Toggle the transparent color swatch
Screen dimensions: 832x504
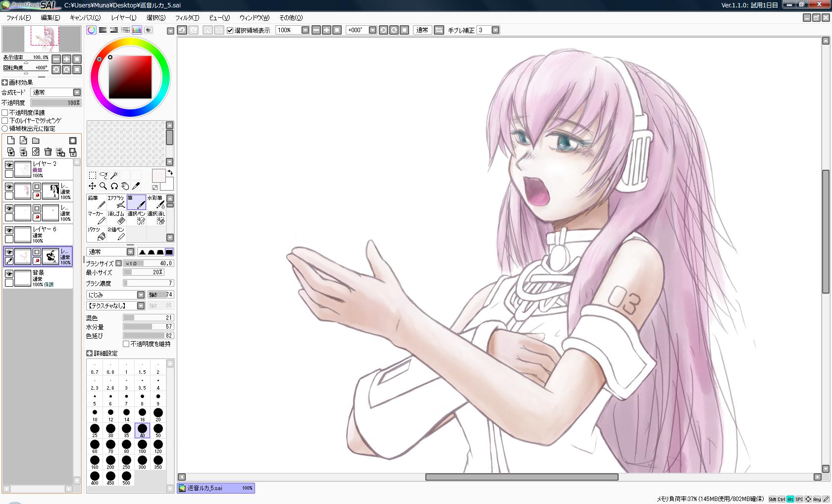(155, 188)
